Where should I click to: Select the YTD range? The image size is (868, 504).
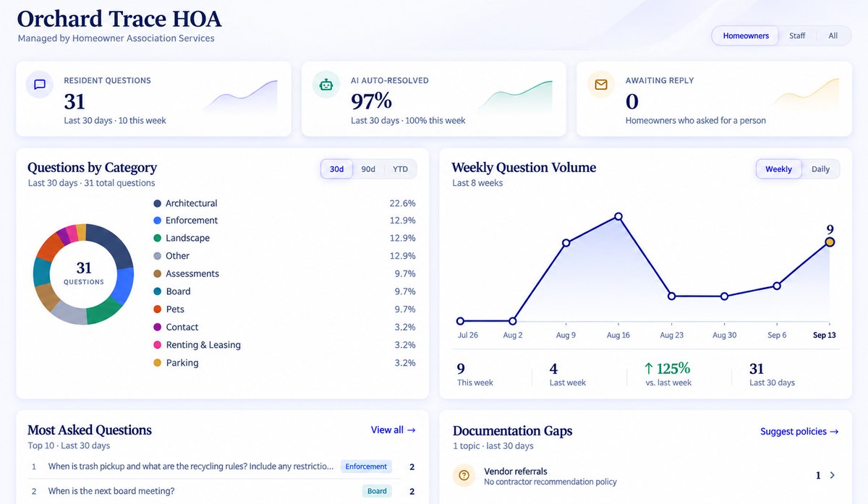tap(400, 169)
